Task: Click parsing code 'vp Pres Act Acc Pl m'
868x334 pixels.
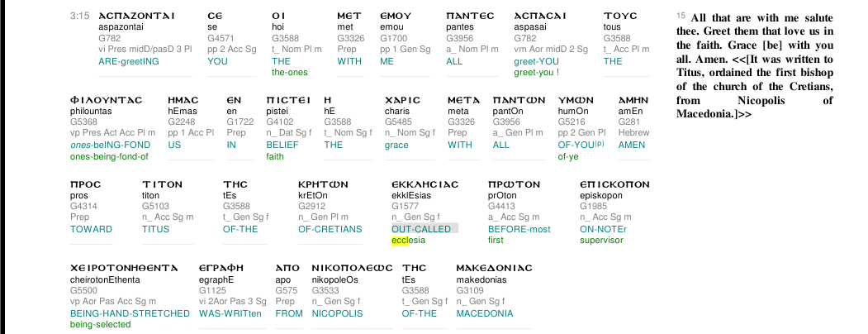Action: click(113, 133)
